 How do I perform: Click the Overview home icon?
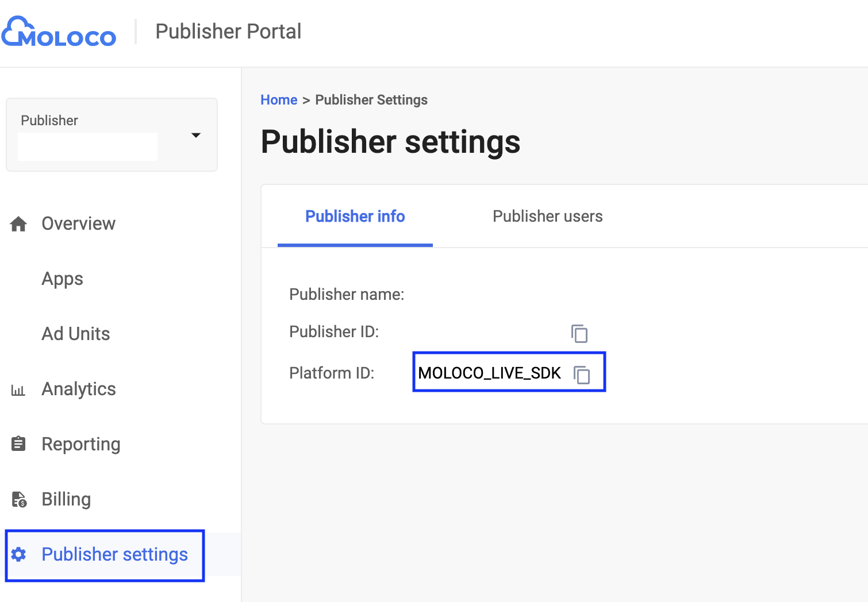coord(18,224)
